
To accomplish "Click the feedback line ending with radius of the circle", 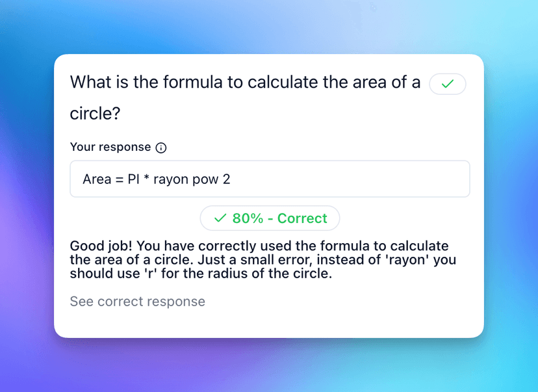I will point(201,274).
